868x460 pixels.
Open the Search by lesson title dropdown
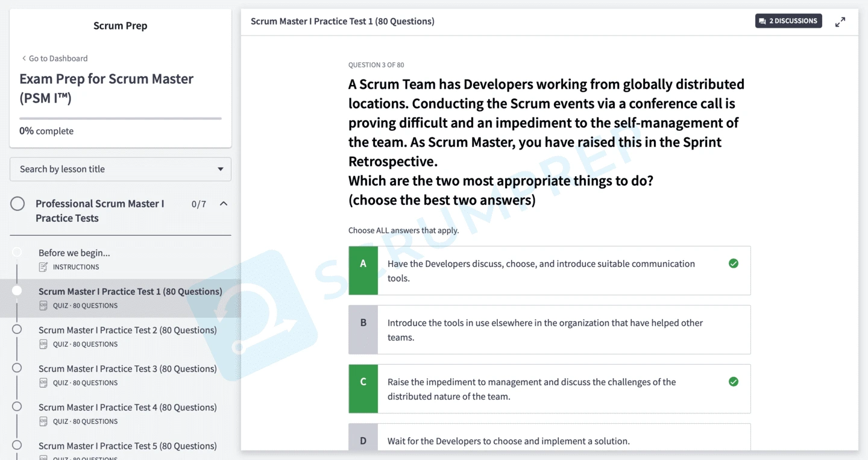pos(121,169)
